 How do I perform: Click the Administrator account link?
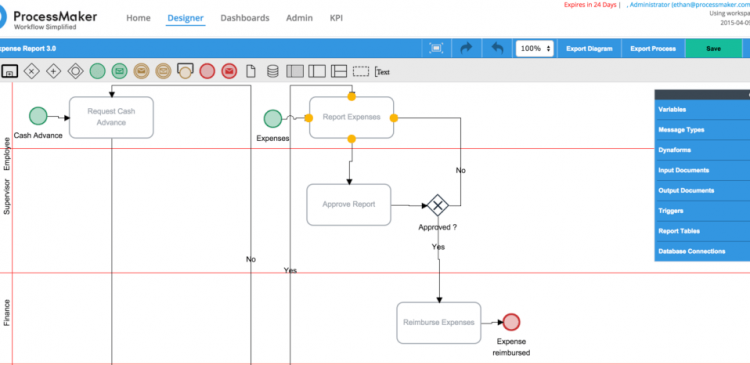click(690, 5)
